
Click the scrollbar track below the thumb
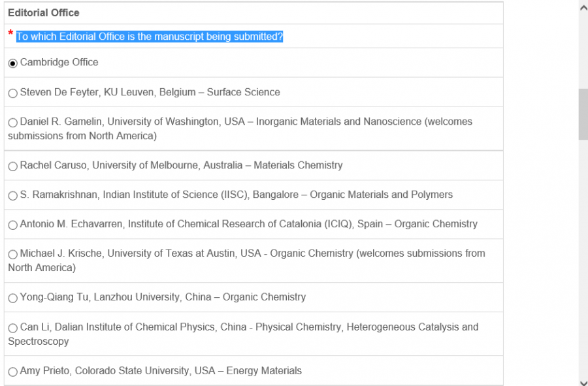[x=583, y=261]
